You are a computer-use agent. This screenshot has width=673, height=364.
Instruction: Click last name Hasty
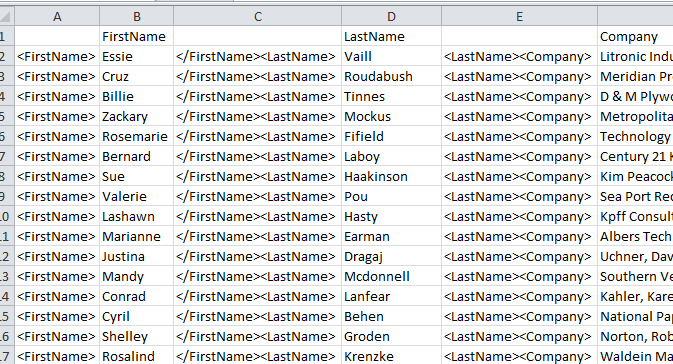(391, 216)
